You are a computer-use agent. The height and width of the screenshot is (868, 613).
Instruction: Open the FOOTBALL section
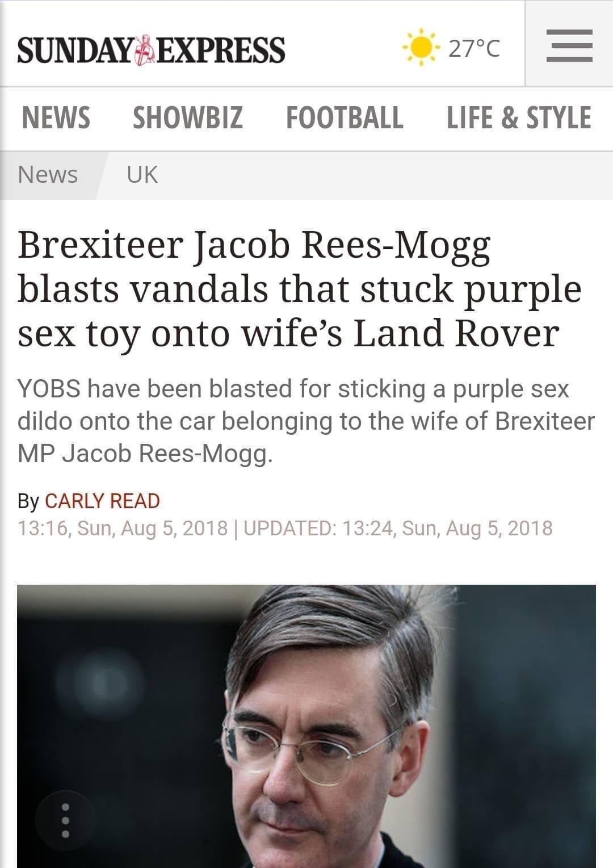tap(345, 118)
